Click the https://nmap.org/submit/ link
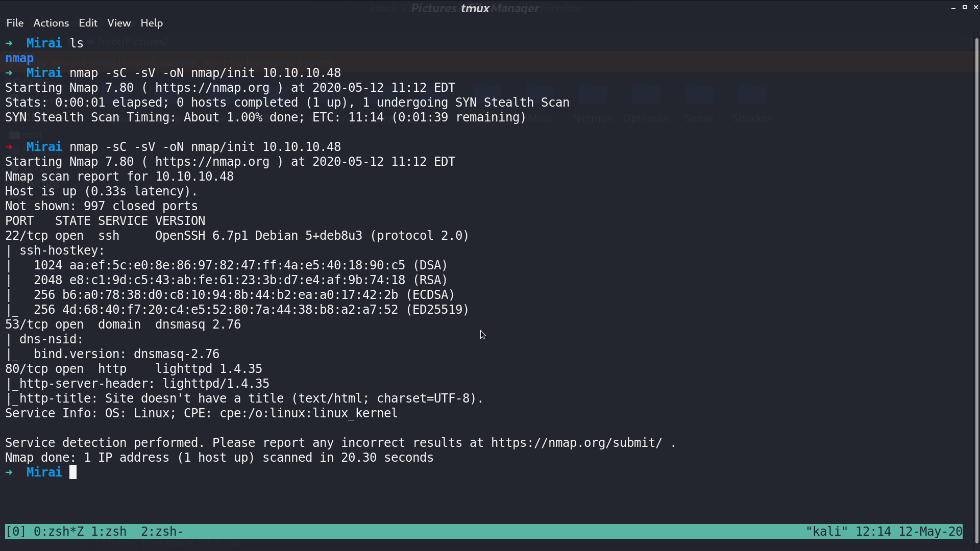 577,443
